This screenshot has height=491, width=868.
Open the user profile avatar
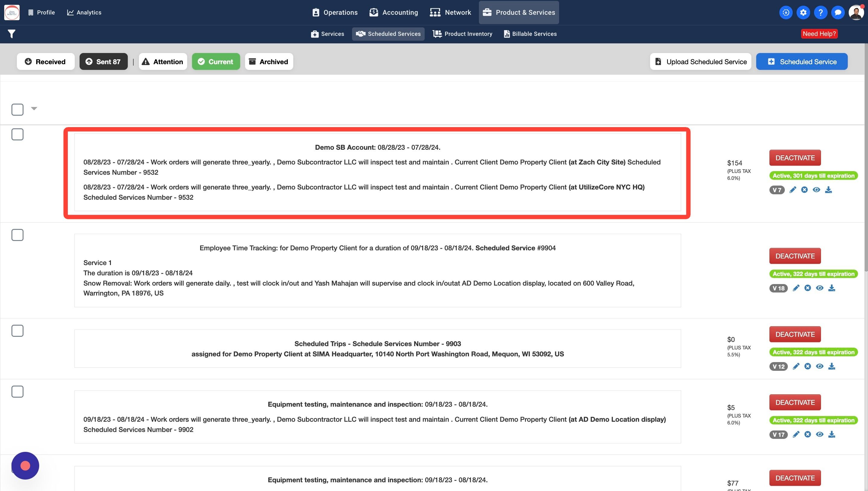click(856, 12)
